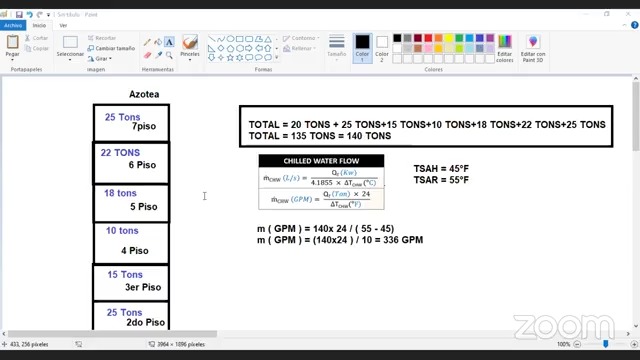Viewport: 640px width, 360px height.
Task: Click the Copiar button
Action: pyautogui.click(x=37, y=49)
